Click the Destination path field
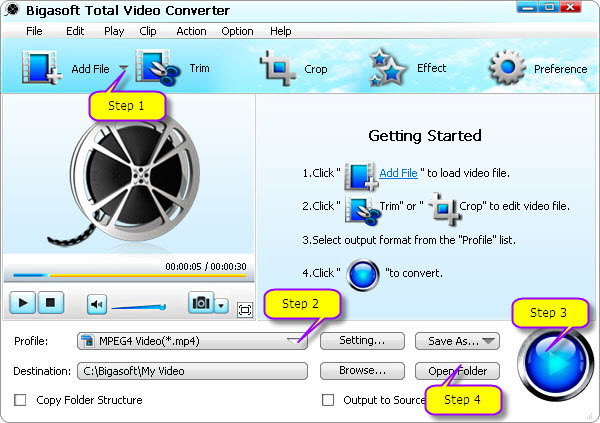Screen dimensions: 600x423 click(192, 371)
